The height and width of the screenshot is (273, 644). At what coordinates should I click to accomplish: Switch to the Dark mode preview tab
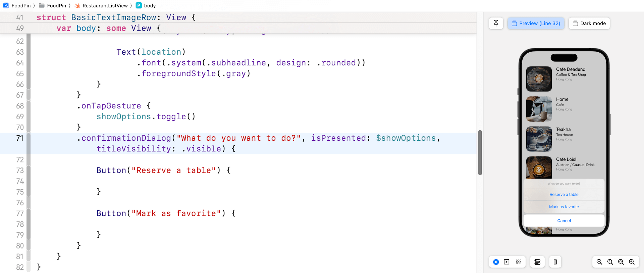click(589, 23)
